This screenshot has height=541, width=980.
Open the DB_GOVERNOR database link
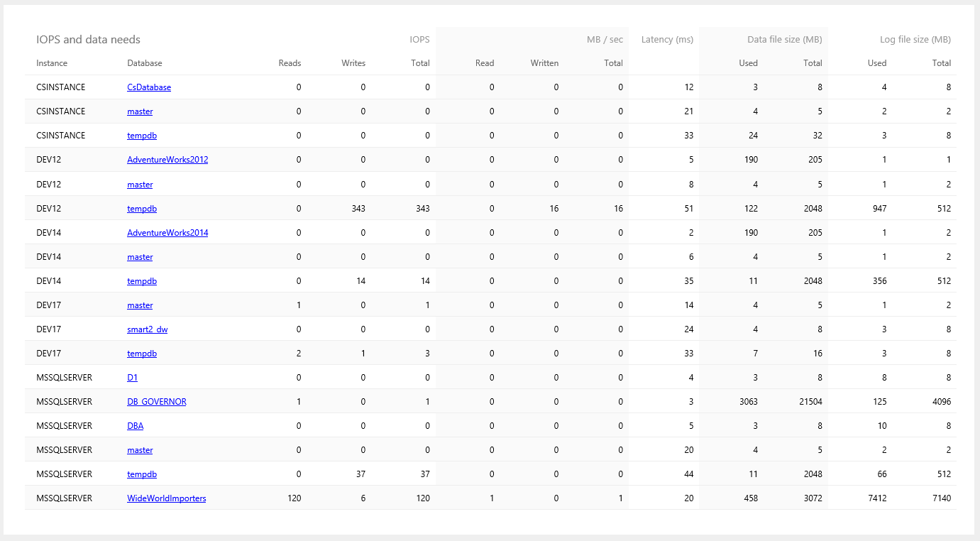point(157,402)
